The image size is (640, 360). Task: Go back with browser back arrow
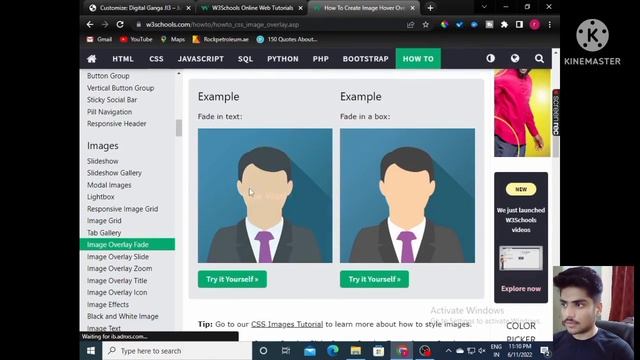coord(90,24)
